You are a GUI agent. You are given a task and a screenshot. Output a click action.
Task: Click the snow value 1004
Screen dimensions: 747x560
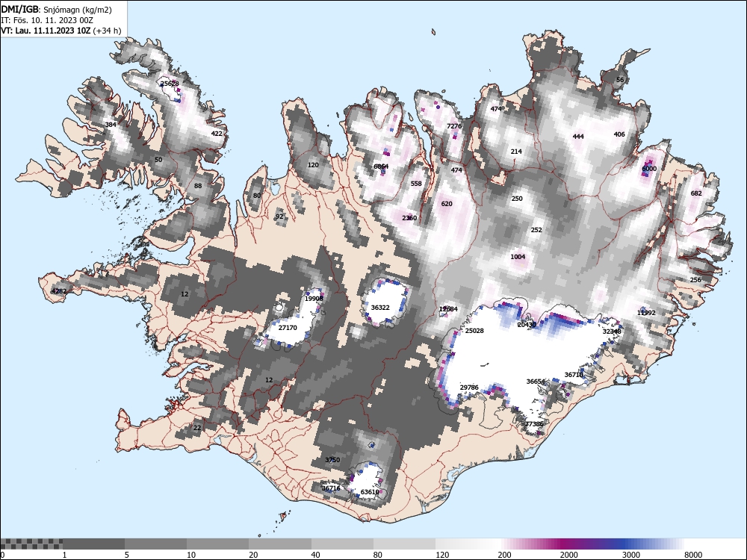518,257
